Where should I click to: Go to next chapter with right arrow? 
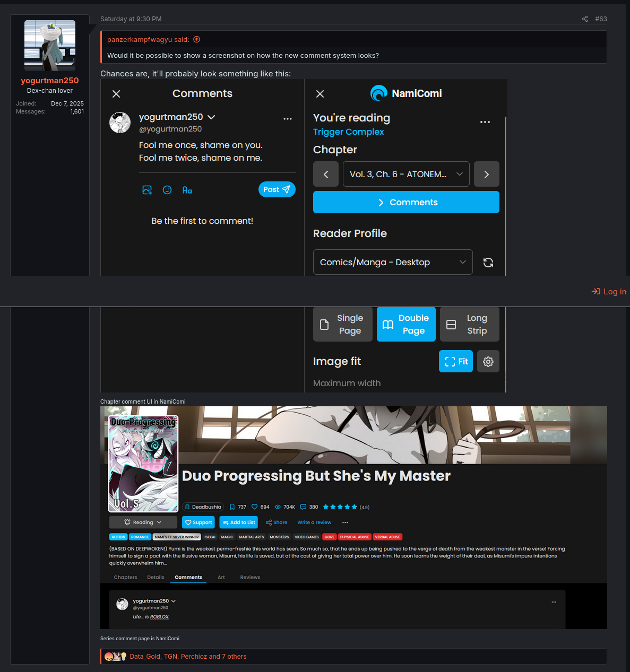click(487, 174)
